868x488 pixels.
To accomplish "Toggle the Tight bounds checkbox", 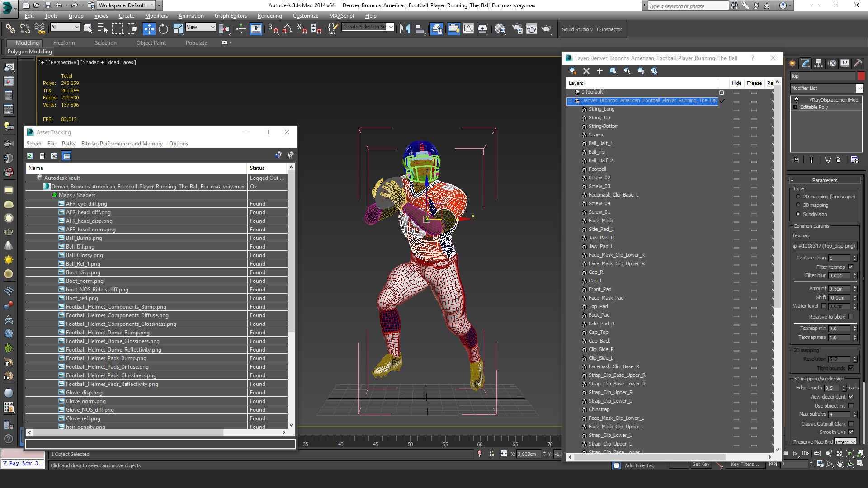I will click(x=851, y=368).
